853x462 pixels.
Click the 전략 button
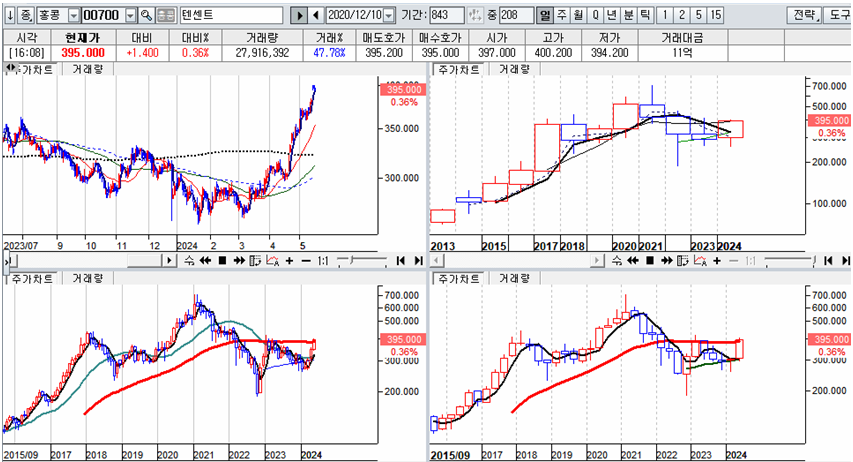(803, 16)
